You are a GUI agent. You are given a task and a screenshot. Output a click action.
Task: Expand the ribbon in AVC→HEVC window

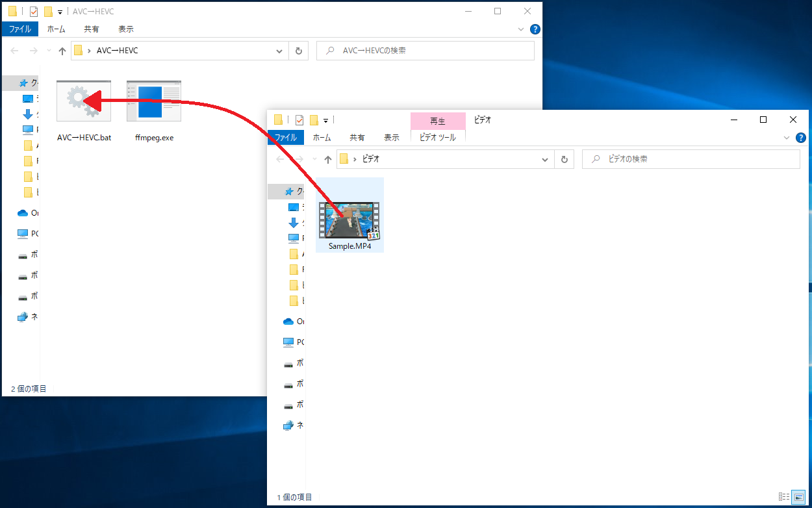point(521,29)
